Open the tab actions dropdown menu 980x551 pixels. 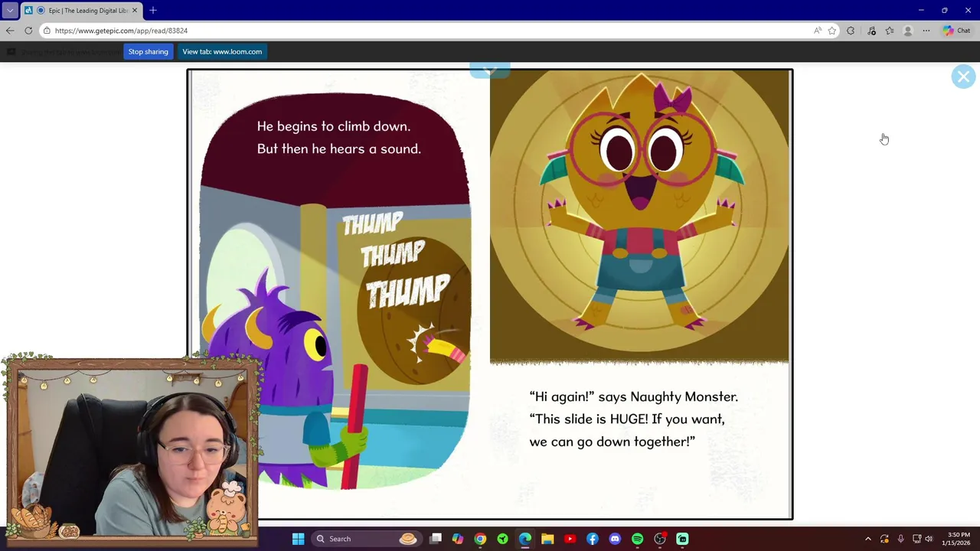click(x=10, y=10)
